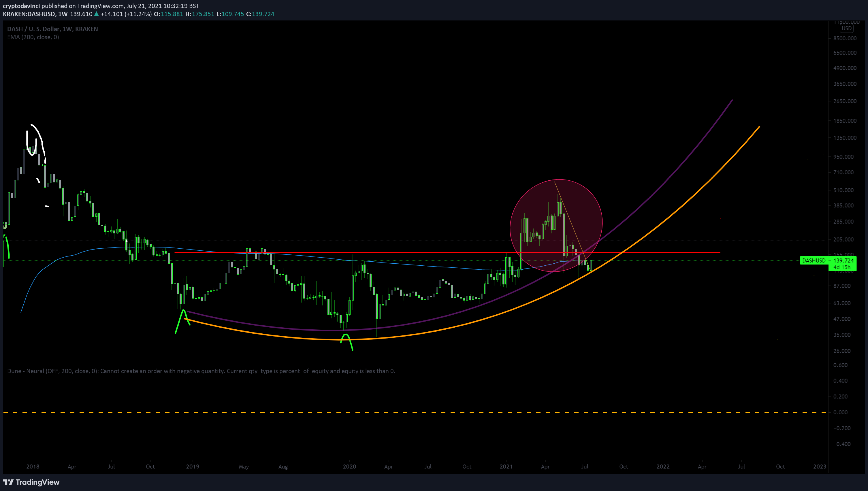Click the 1850.000 price axis label
Viewport: 868px width, 491px height.
click(x=845, y=121)
